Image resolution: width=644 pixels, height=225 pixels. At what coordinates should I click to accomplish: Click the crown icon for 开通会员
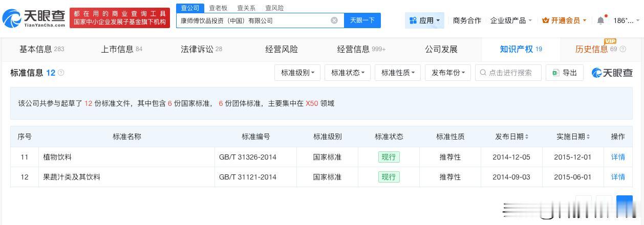545,20
